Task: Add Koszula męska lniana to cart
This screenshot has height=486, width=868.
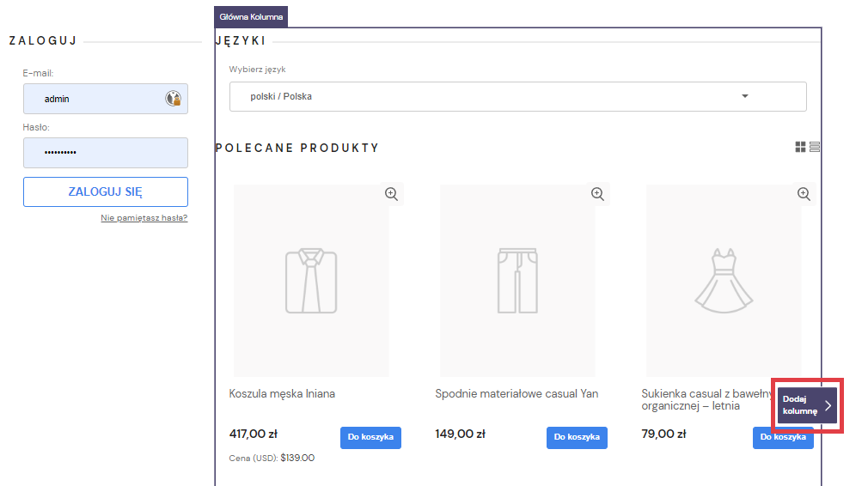Action: (x=370, y=437)
